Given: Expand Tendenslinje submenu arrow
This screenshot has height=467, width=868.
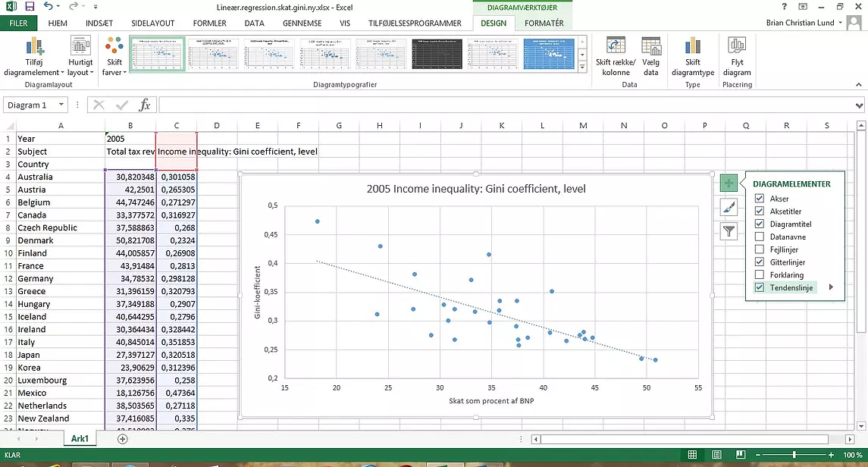Looking at the screenshot, I should pyautogui.click(x=831, y=287).
